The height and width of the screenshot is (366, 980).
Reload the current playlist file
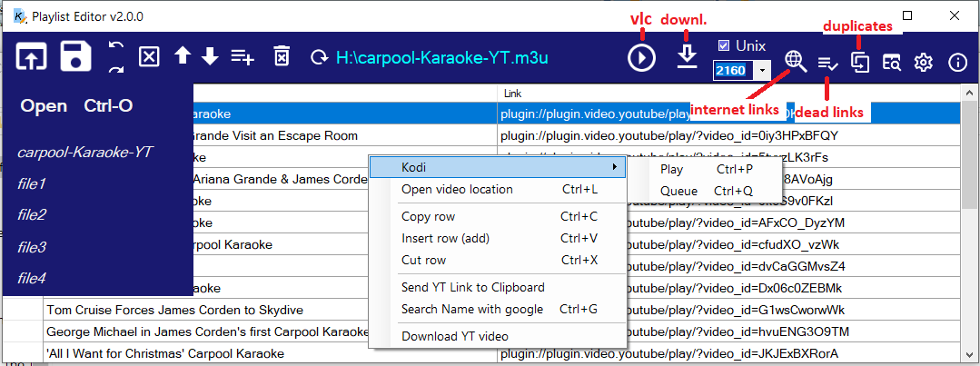point(320,58)
